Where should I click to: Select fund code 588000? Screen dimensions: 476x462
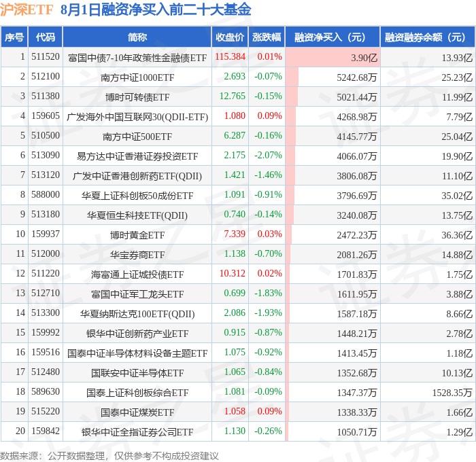46,195
